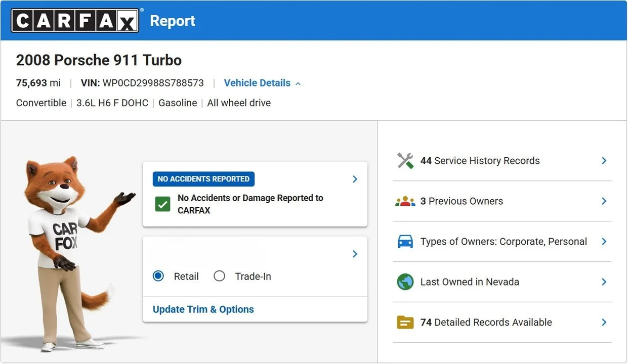Click the wrench and screwdriver service icon
Screen dimensions: 628x364
[x=405, y=161]
